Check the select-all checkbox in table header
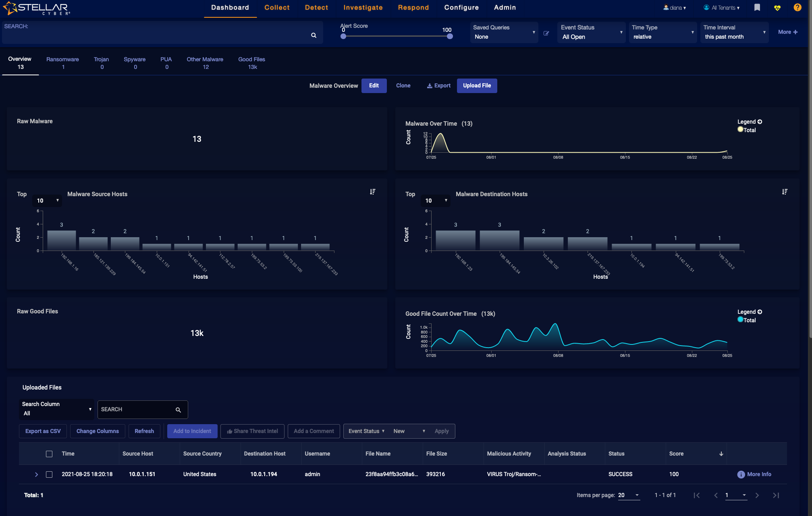This screenshot has width=812, height=516. 49,454
